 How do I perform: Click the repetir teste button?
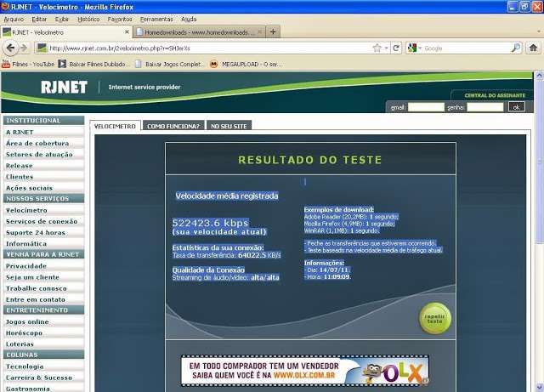(x=434, y=318)
